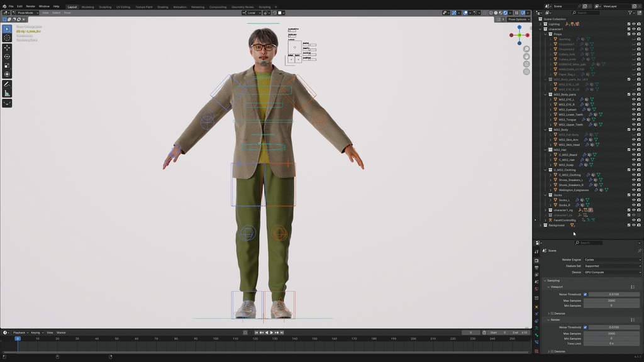Image resolution: width=644 pixels, height=362 pixels.
Task: Open the Render menu in the top bar
Action: [30, 6]
